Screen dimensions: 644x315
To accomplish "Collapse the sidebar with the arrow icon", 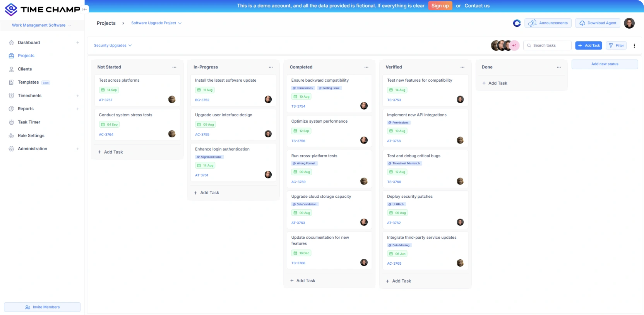I will click(84, 9).
